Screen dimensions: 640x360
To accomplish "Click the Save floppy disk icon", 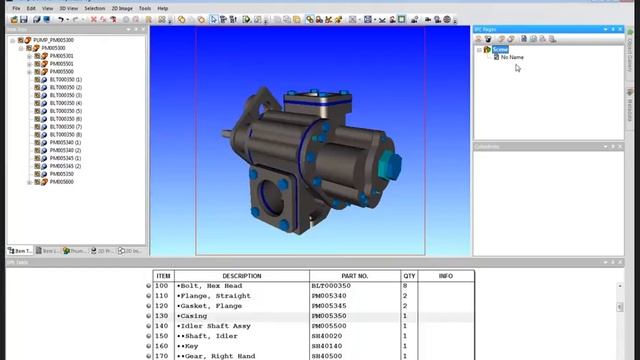I will 24,19.
